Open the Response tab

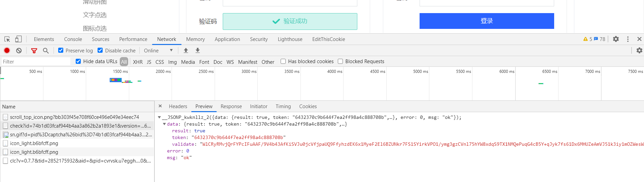231,106
